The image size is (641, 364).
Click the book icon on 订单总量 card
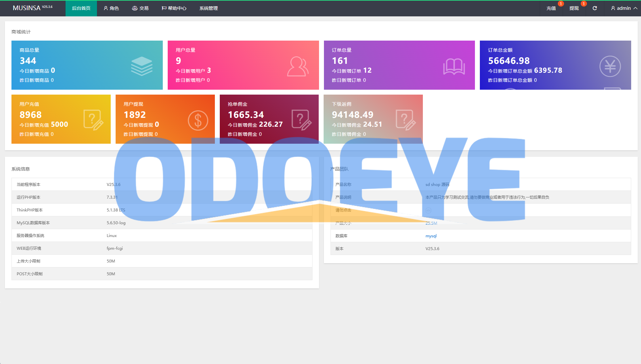tap(454, 66)
